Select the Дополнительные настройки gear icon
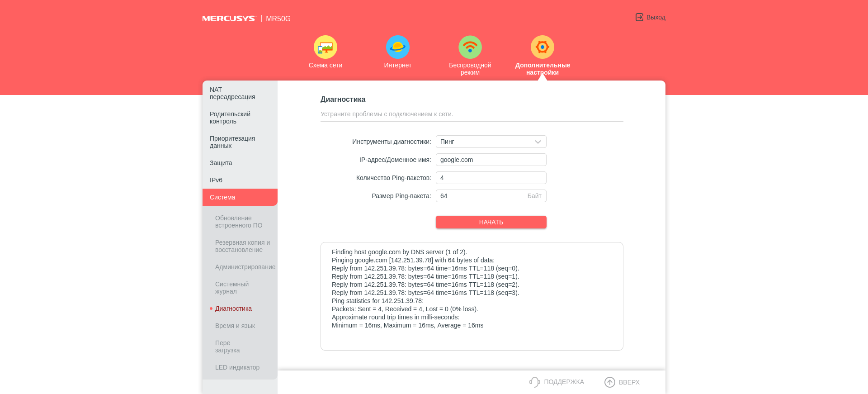868x394 pixels. click(x=542, y=47)
